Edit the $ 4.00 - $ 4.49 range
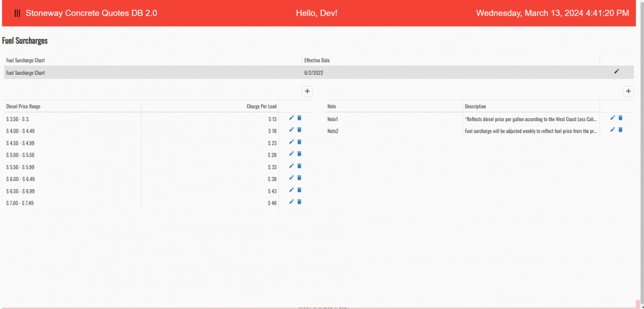 (291, 130)
